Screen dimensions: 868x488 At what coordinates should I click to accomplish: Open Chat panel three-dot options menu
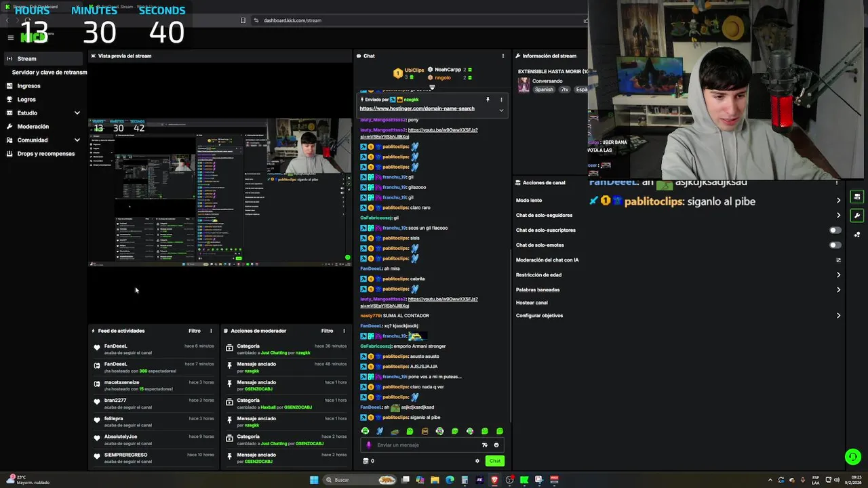pos(502,56)
